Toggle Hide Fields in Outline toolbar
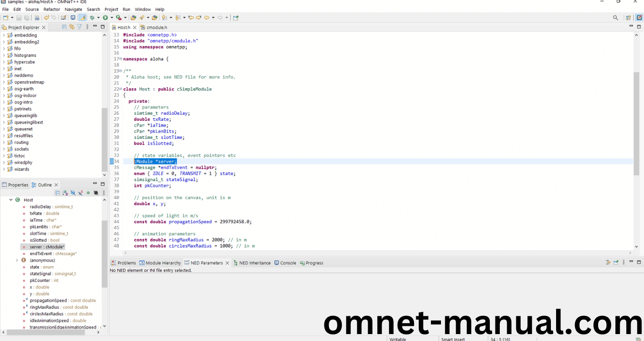 pyautogui.click(x=73, y=193)
